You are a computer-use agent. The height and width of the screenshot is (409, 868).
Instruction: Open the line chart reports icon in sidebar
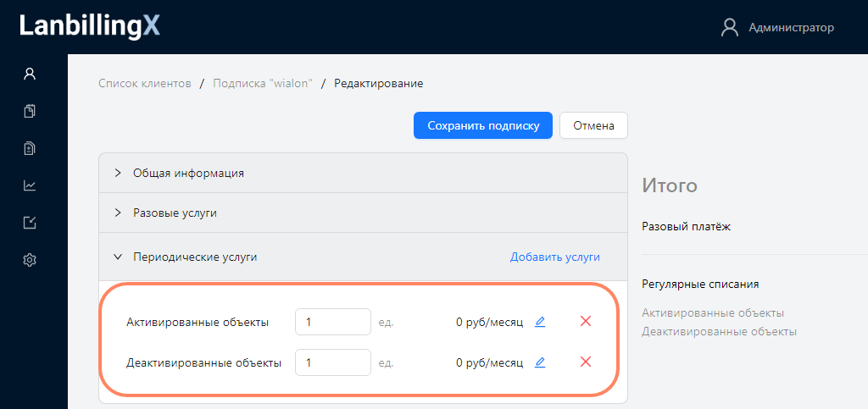(30, 185)
